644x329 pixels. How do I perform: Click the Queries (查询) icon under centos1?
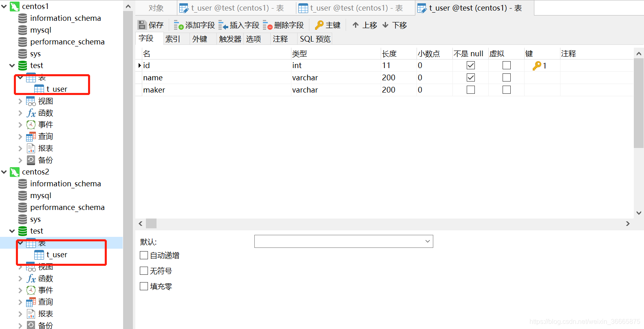(31, 136)
